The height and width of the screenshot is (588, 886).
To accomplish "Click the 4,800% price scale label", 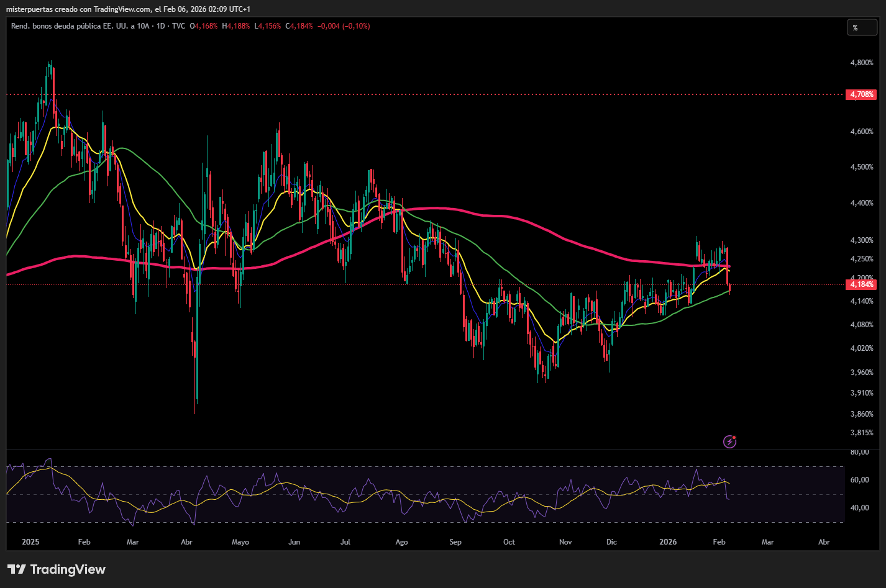I will [861, 63].
